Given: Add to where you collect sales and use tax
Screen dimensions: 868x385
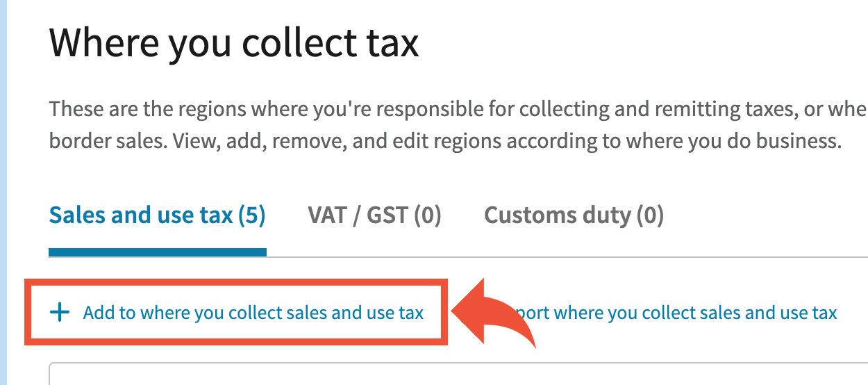Looking at the screenshot, I should [253, 313].
